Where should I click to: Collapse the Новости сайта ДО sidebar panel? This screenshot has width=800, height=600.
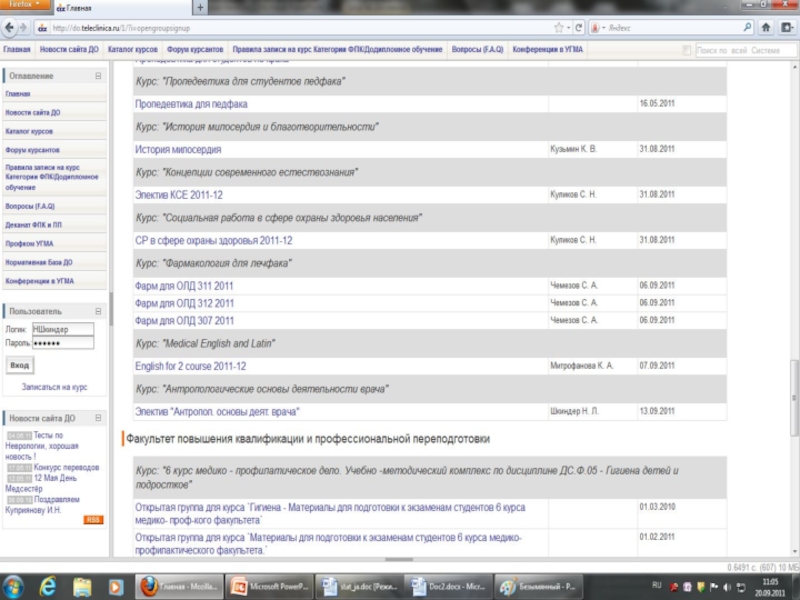[98, 418]
